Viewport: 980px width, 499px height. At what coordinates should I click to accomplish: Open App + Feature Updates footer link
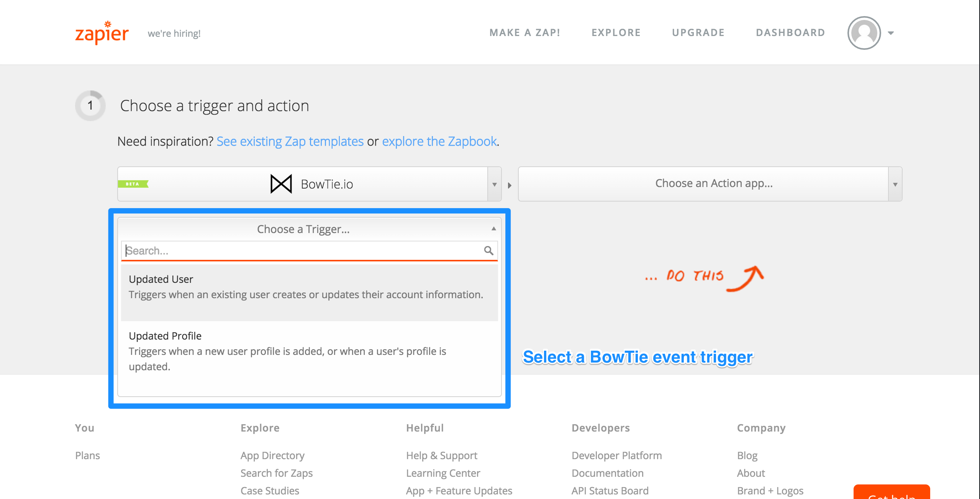(x=459, y=491)
